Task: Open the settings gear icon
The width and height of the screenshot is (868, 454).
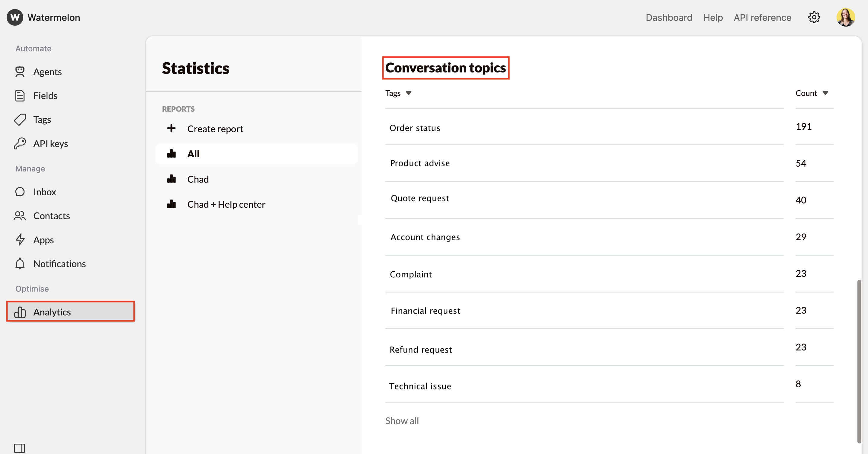Action: (814, 17)
